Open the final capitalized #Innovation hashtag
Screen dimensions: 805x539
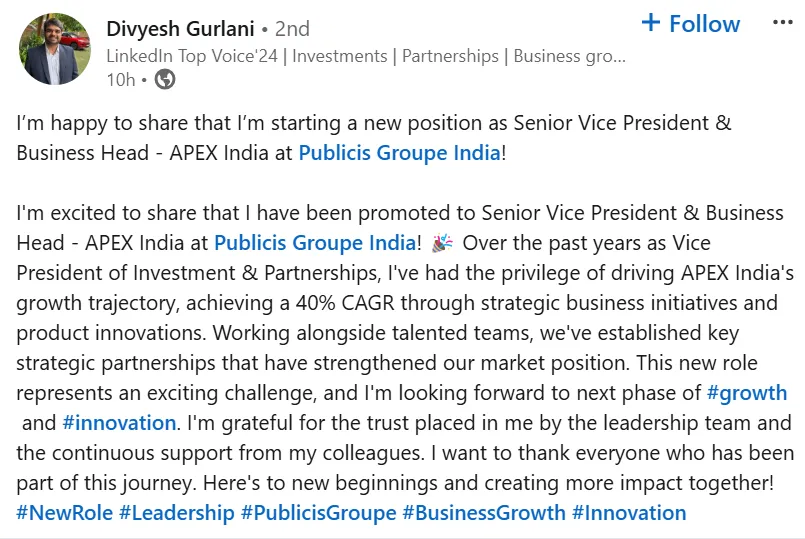(629, 513)
